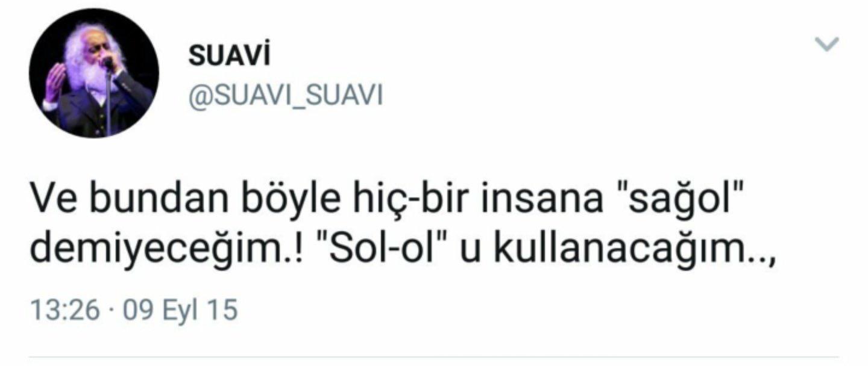
Task: Open the SUAVİ profile avatar photo
Action: (x=93, y=73)
